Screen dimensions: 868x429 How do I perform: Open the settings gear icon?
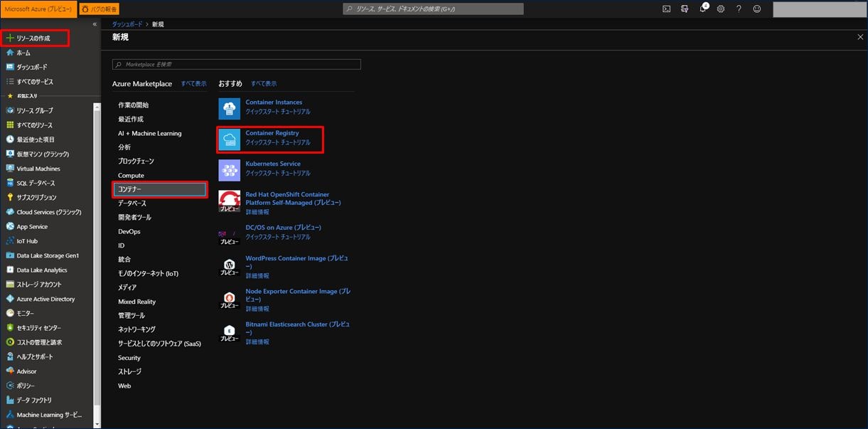point(721,9)
